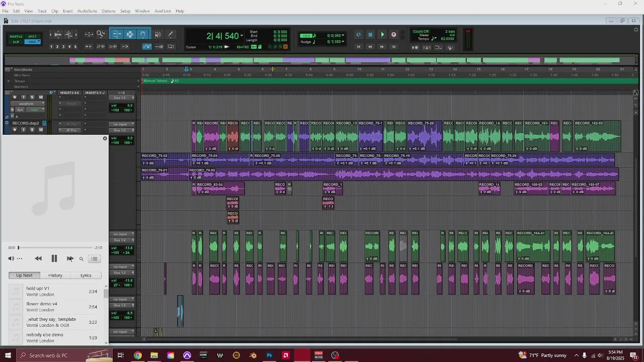This screenshot has height=362, width=644.
Task: Enable Wait for Note in transport
Action: click(x=415, y=47)
